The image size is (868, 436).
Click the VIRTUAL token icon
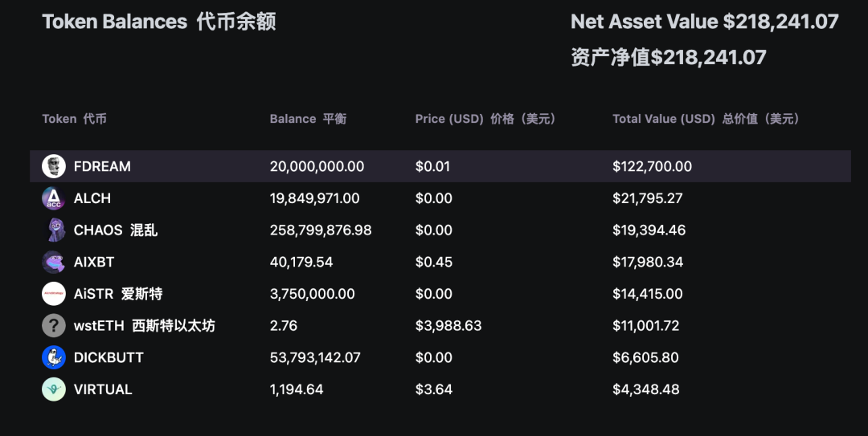tap(54, 389)
